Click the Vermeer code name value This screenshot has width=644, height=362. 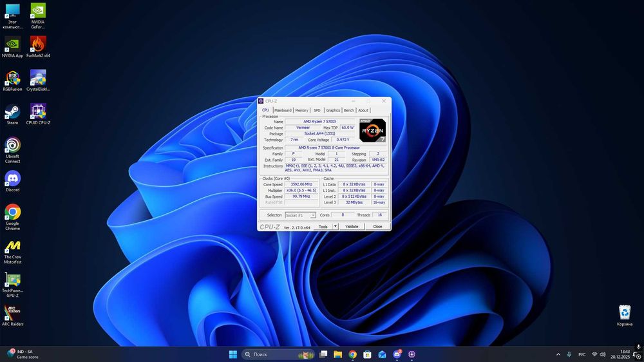click(x=303, y=128)
